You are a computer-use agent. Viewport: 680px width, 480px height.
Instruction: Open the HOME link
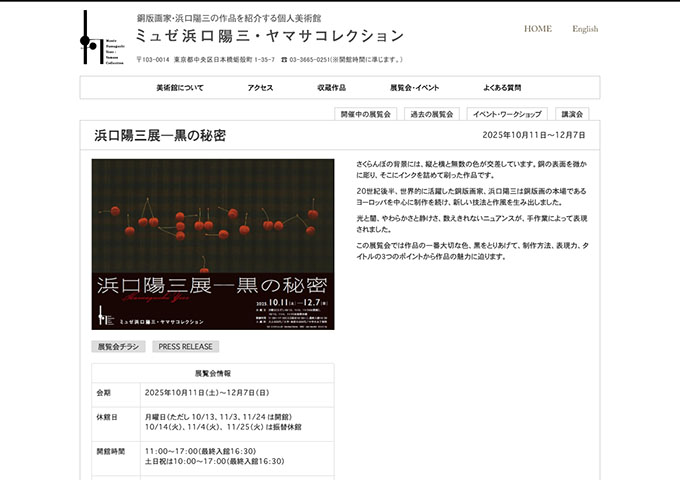[x=537, y=29]
